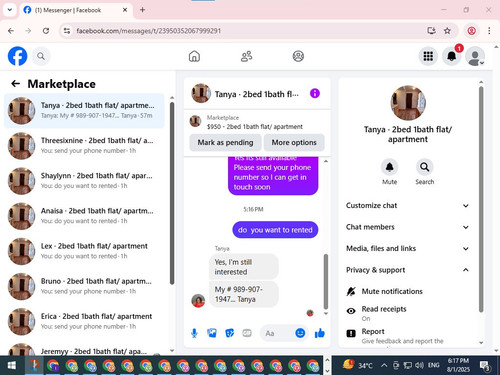The height and width of the screenshot is (375, 500).
Task: Show hidden system tray icons
Action: pyautogui.click(x=384, y=365)
